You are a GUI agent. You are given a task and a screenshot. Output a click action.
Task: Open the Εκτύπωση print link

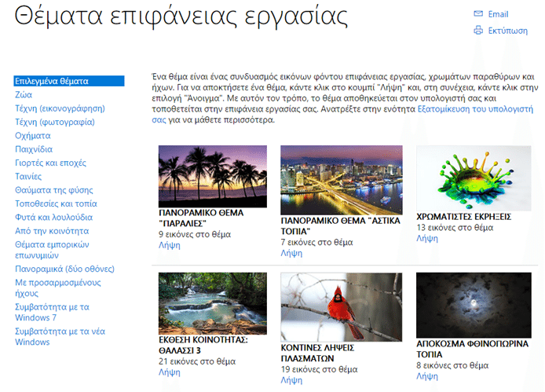click(508, 31)
